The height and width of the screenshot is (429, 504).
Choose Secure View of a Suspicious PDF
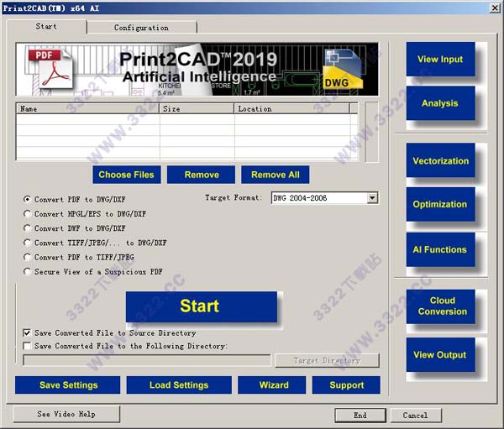28,272
